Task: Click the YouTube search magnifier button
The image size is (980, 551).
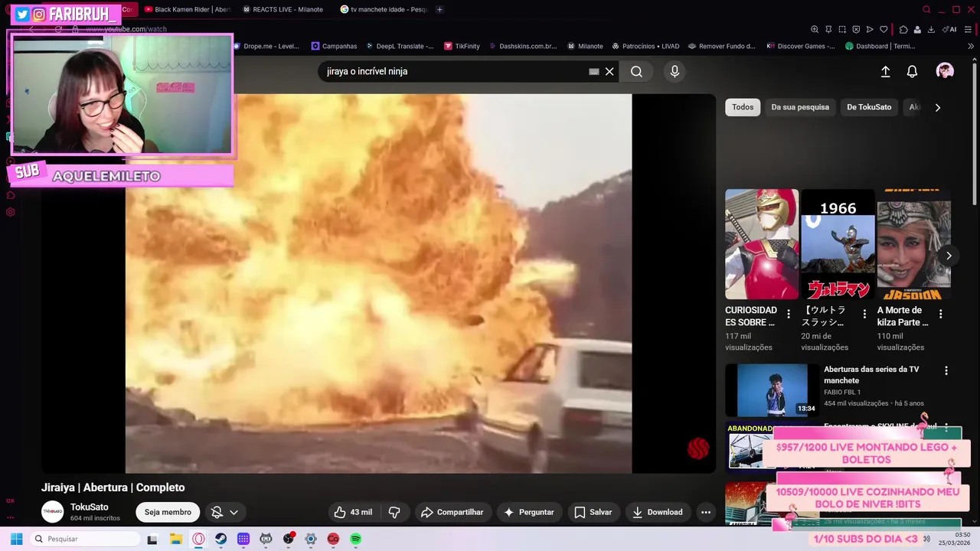Action: pos(636,71)
